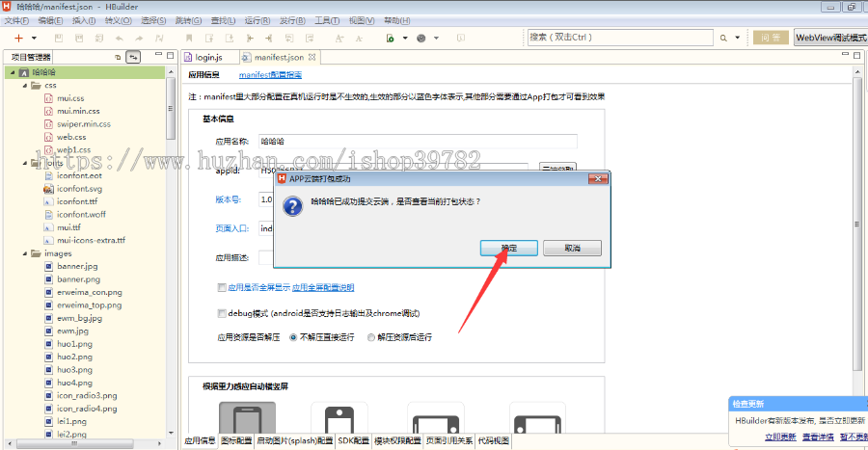Close the APP云端打包成功 dialog
The width and height of the screenshot is (868, 450).
tap(598, 178)
